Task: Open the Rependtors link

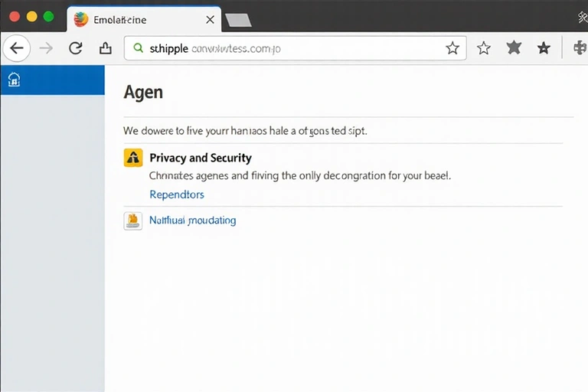Action: (177, 194)
